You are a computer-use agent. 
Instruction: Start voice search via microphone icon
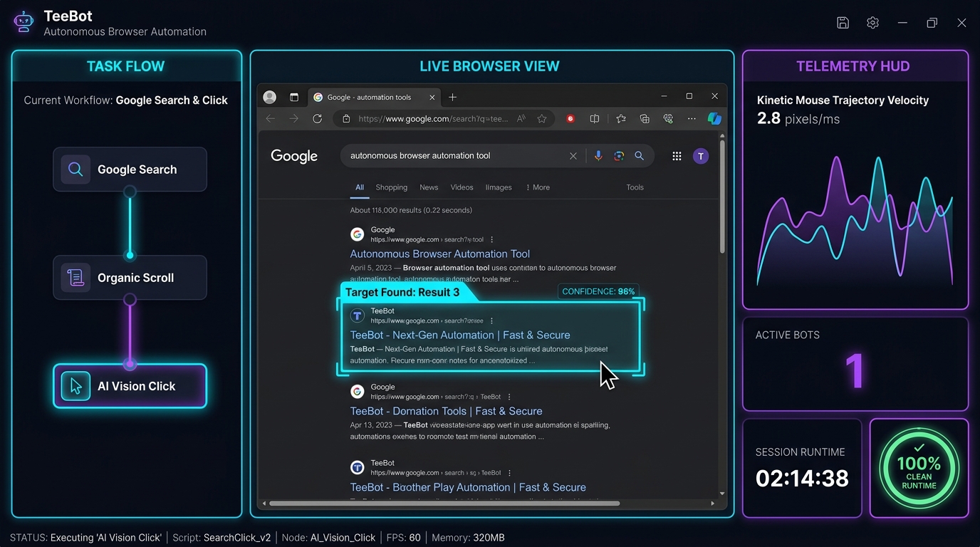click(598, 156)
